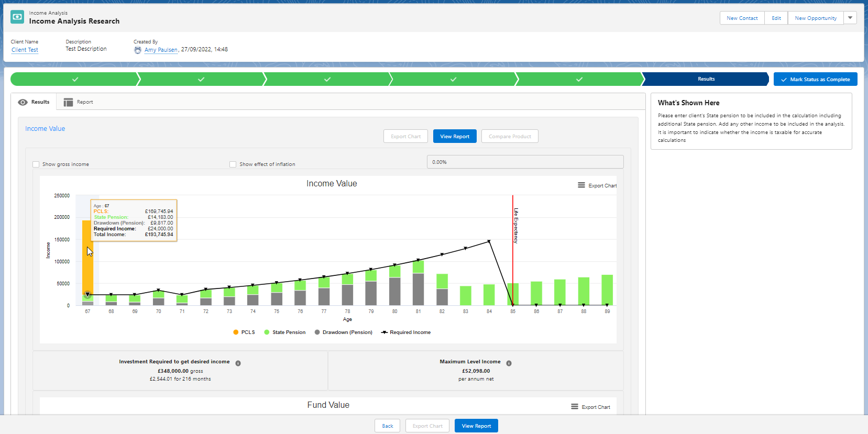Screen dimensions: 868x434
Task: Click the 'What's Shown Here' heading
Action: tap(689, 103)
